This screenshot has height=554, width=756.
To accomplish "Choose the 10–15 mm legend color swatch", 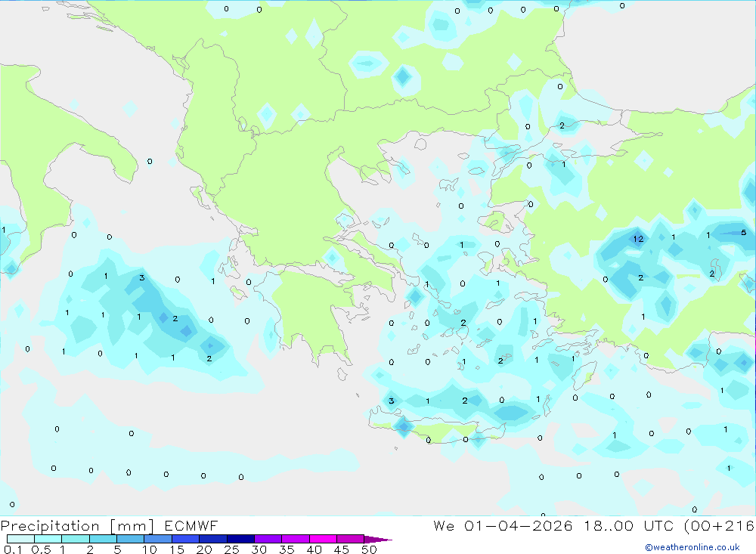I will click(x=158, y=539).
